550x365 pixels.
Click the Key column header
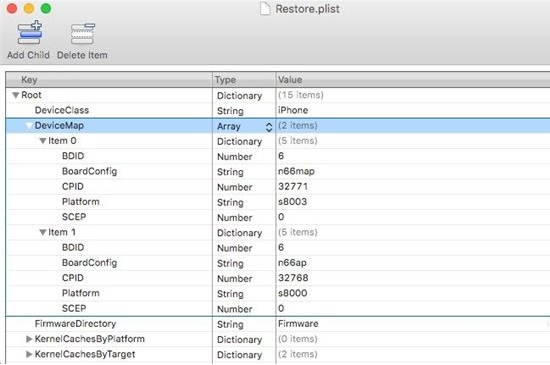(x=109, y=80)
